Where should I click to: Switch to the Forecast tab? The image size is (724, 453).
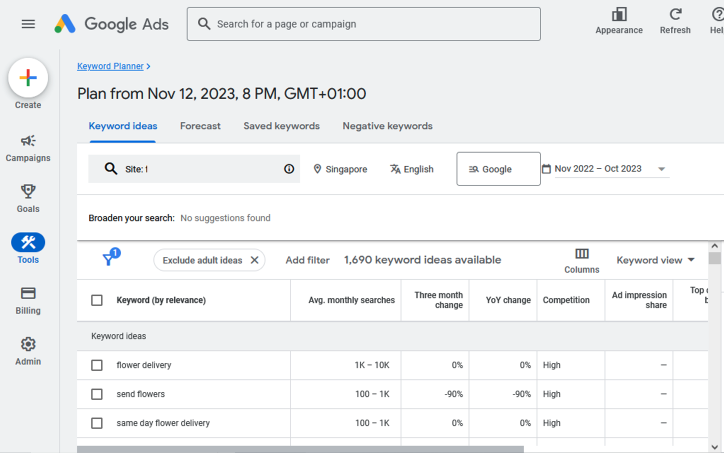coord(200,126)
